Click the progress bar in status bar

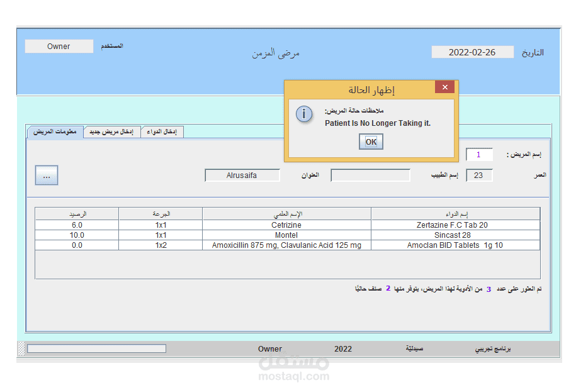point(97,348)
